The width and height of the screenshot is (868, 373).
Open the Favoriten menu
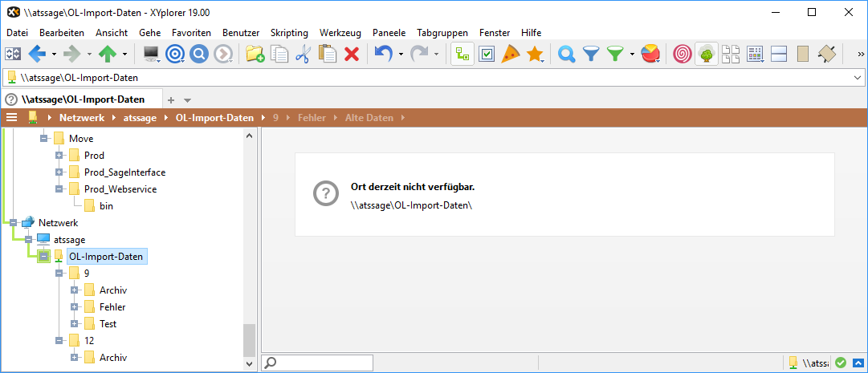click(191, 32)
